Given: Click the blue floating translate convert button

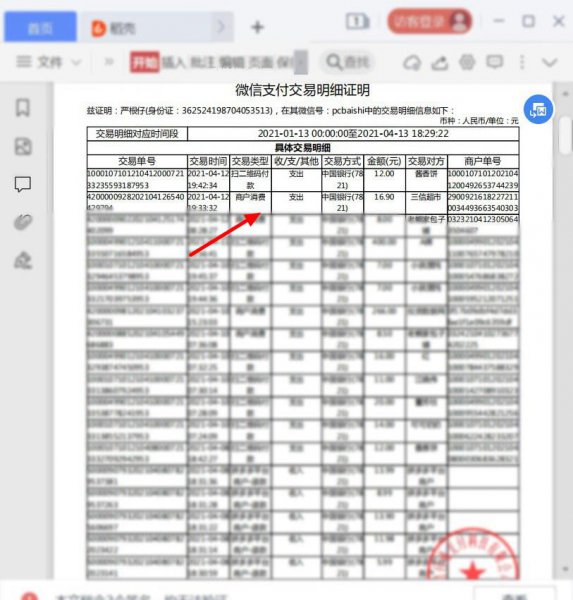Looking at the screenshot, I should (x=538, y=110).
